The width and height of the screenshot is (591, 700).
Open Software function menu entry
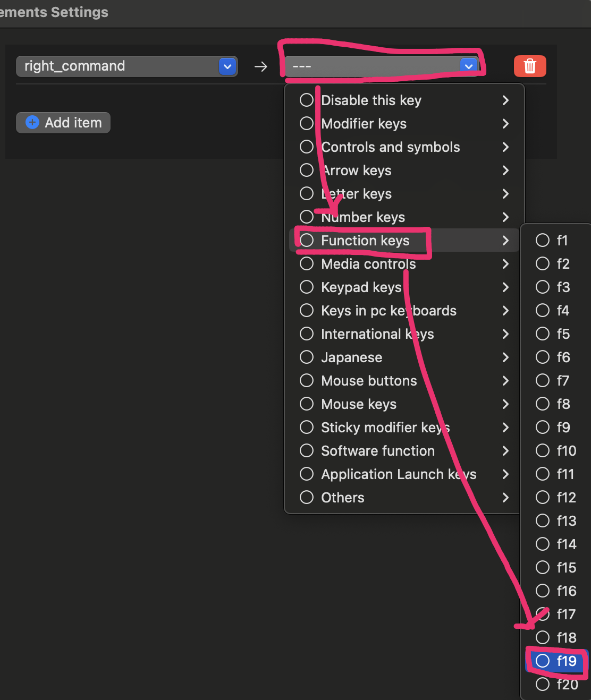pos(404,451)
